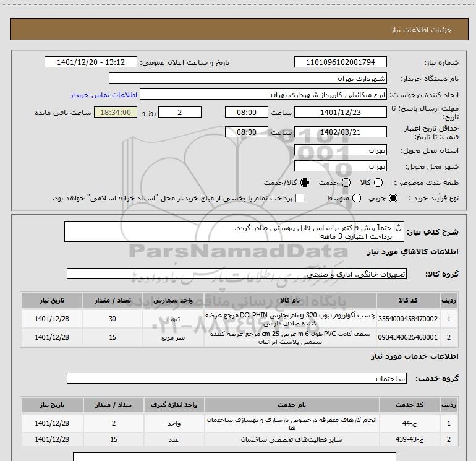Click the سقف کاذب PVC item name

pyautogui.click(x=290, y=338)
